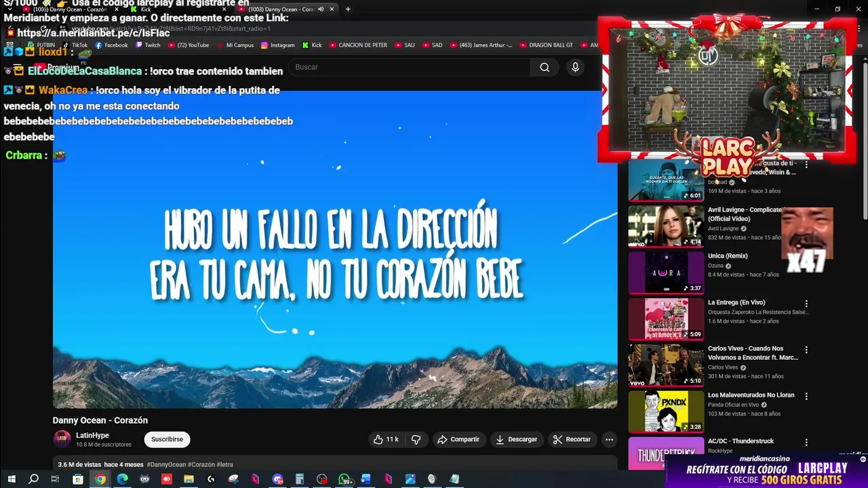
Task: Click the Chrome address bar URL
Action: click(171, 28)
